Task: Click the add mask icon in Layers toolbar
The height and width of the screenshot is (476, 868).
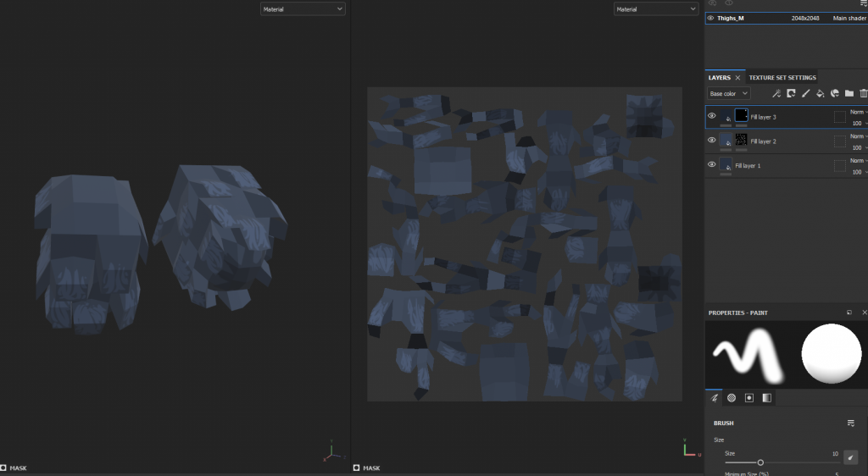Action: pyautogui.click(x=791, y=93)
